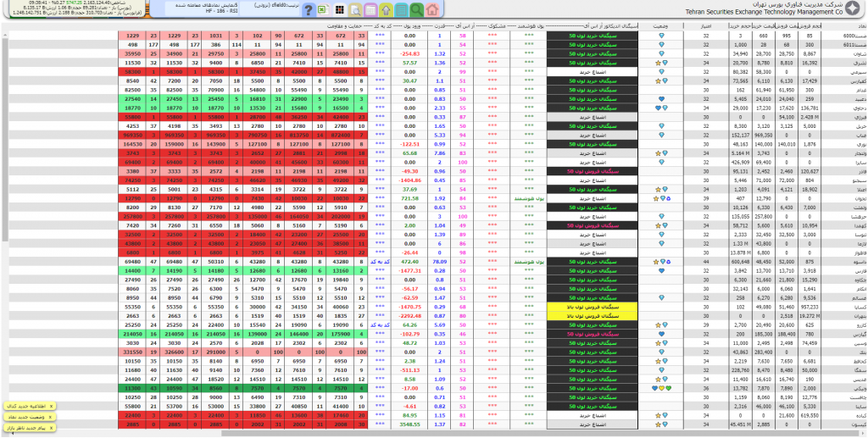The image size is (868, 438).
Task: Select the score value 44
Action: pos(705,261)
